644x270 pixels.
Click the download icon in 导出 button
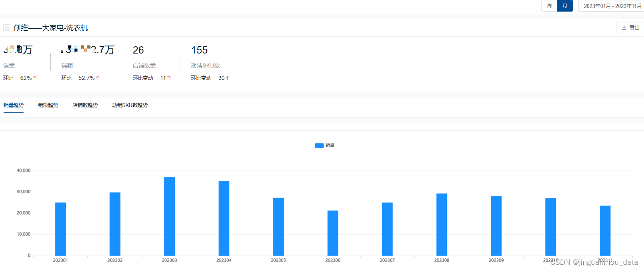click(x=624, y=28)
